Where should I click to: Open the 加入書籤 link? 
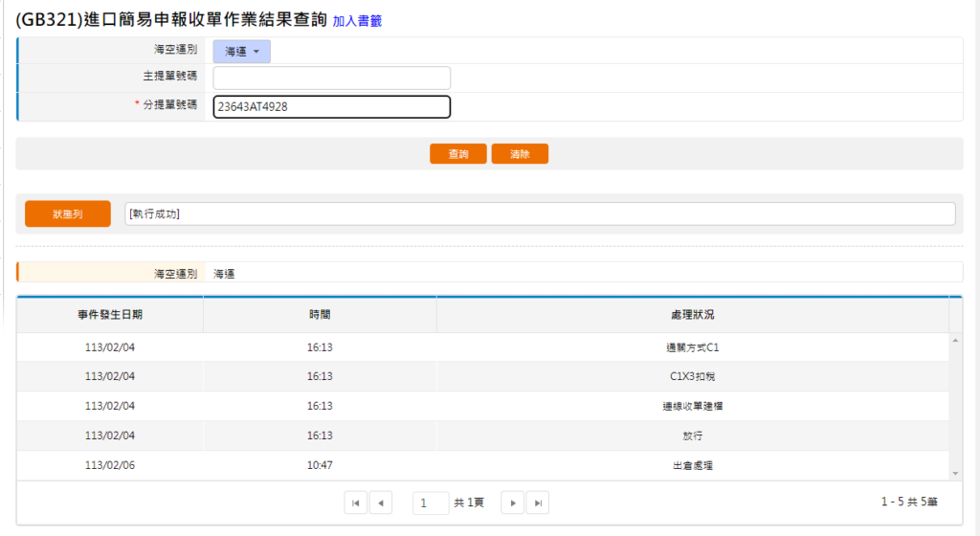[x=357, y=20]
